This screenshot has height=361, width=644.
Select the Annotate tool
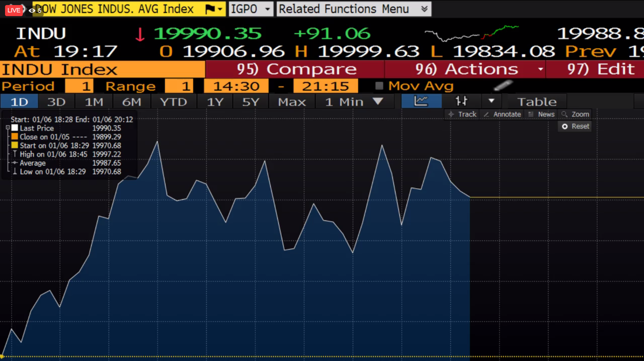(x=502, y=114)
